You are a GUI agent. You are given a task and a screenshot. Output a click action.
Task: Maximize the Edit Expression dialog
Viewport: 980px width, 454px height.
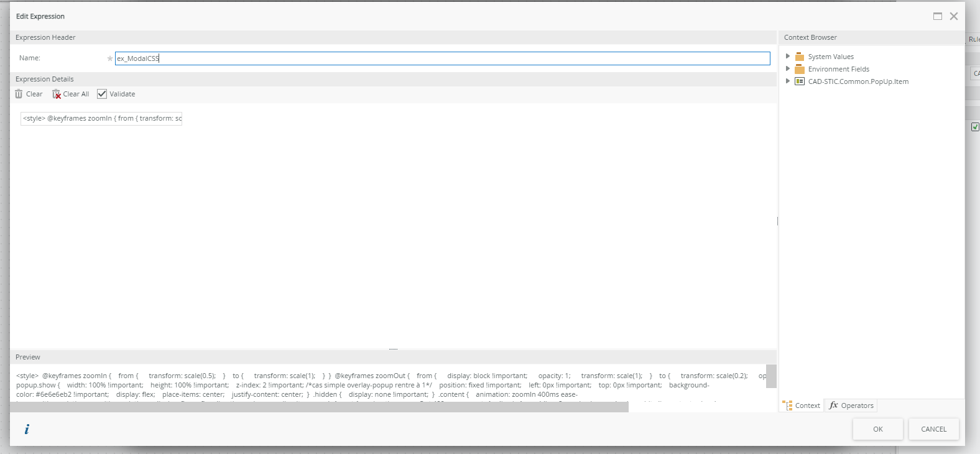938,16
